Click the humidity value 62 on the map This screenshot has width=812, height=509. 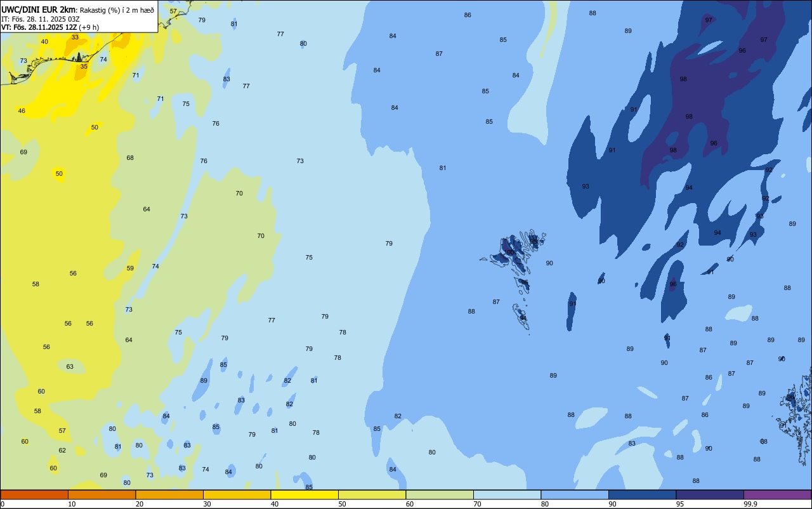tap(62, 450)
